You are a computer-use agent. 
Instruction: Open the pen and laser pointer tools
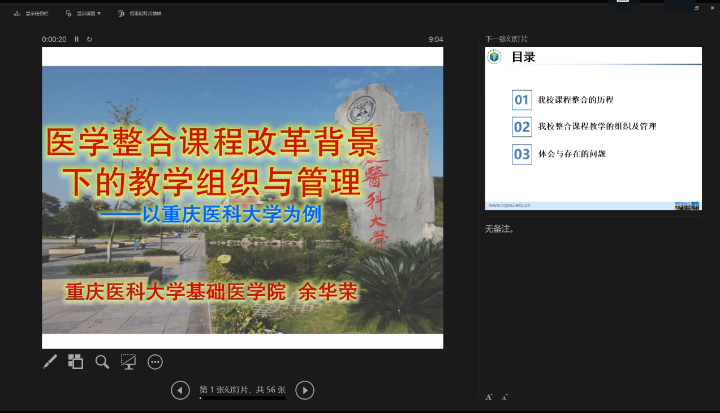(50, 362)
